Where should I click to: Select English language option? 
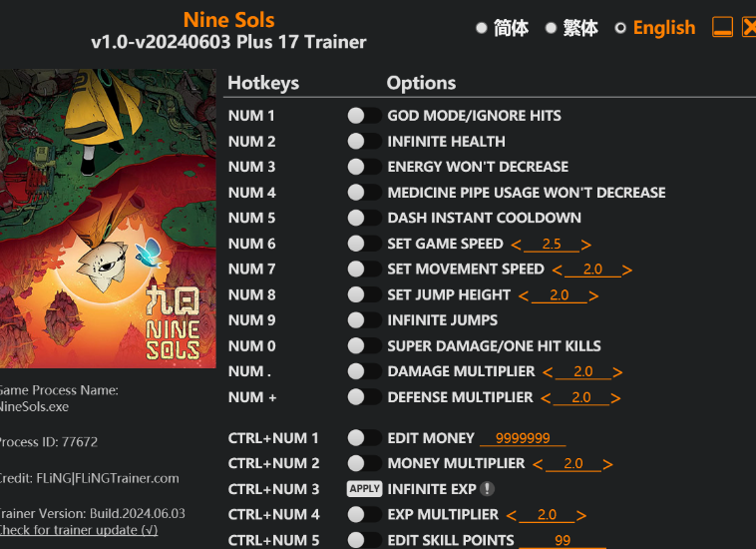(x=654, y=28)
